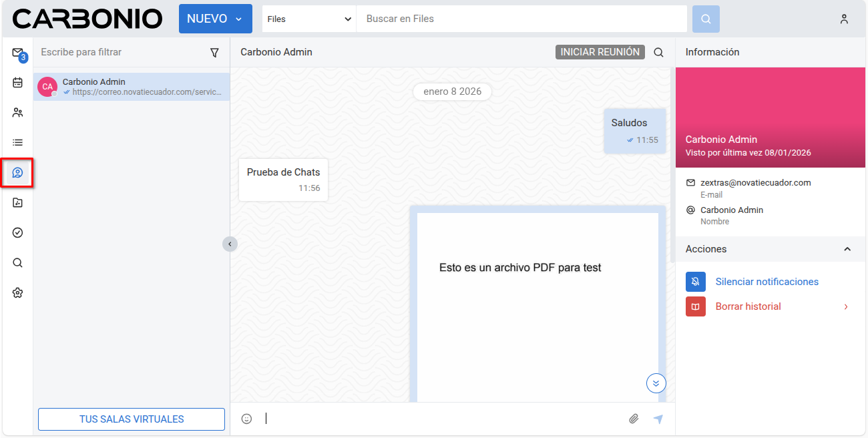868x438 pixels.
Task: Open the filter conversations funnel icon
Action: tap(214, 52)
